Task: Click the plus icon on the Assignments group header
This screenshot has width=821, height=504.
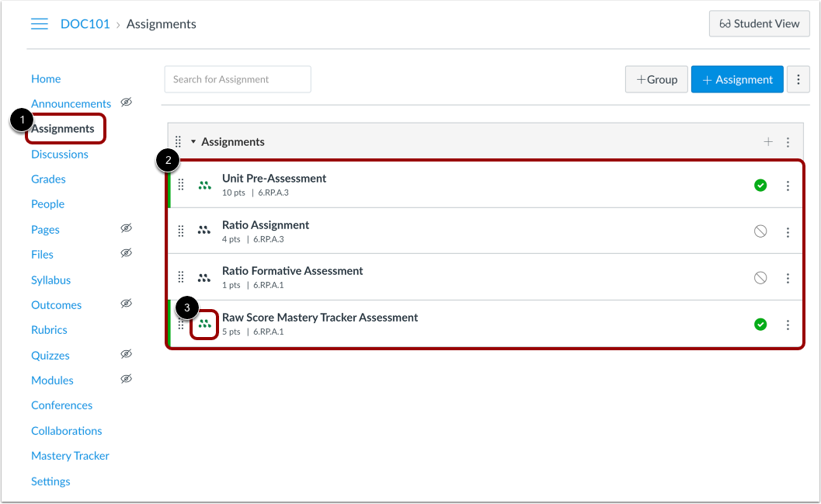Action: click(768, 141)
